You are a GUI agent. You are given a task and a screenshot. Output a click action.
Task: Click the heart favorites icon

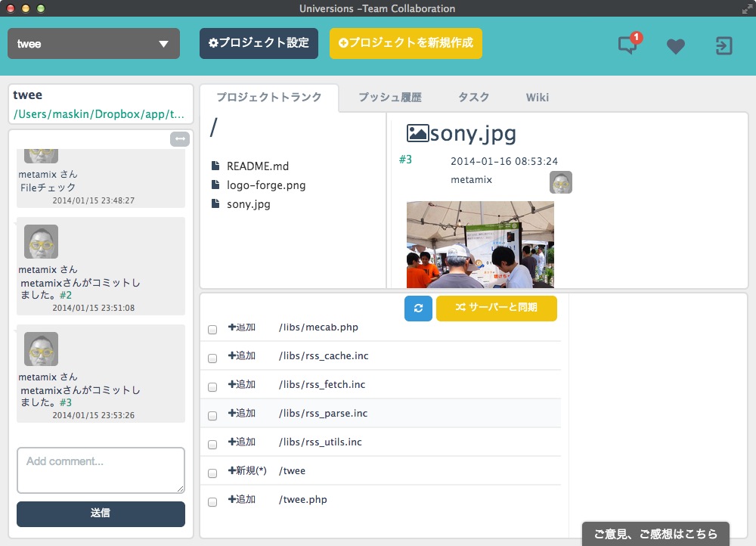point(675,46)
